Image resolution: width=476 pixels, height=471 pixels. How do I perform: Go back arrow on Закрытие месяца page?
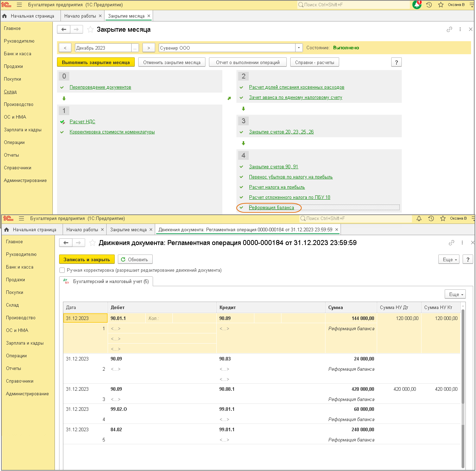[x=64, y=30]
